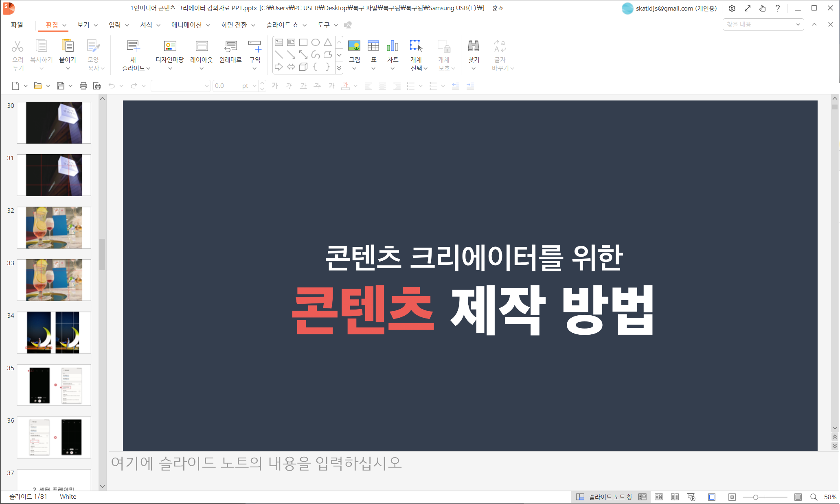Open the 찾을 내용 search dropdown

click(798, 24)
